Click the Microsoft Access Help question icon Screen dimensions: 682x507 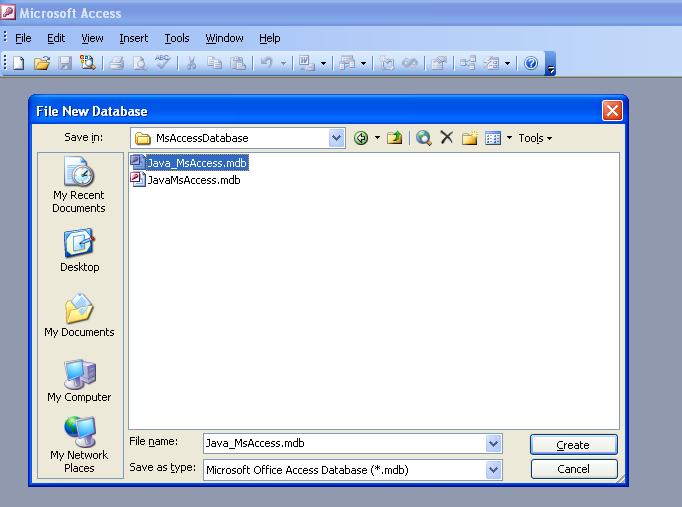531,63
